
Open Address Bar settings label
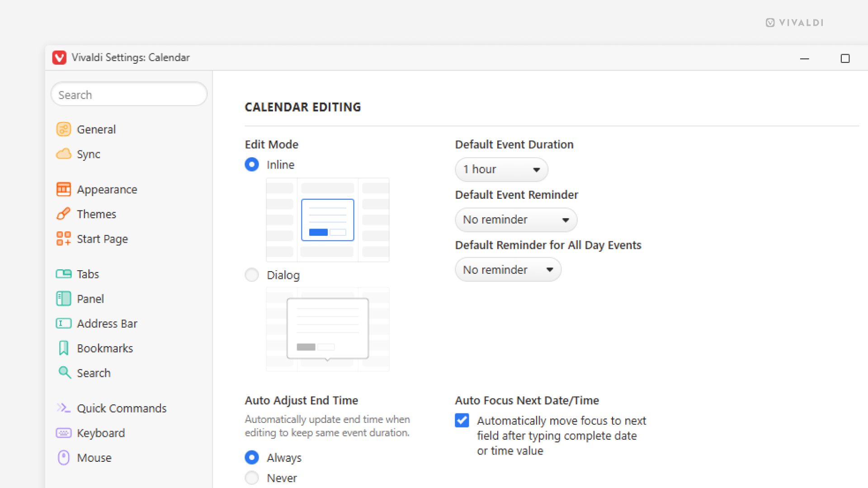pyautogui.click(x=107, y=324)
